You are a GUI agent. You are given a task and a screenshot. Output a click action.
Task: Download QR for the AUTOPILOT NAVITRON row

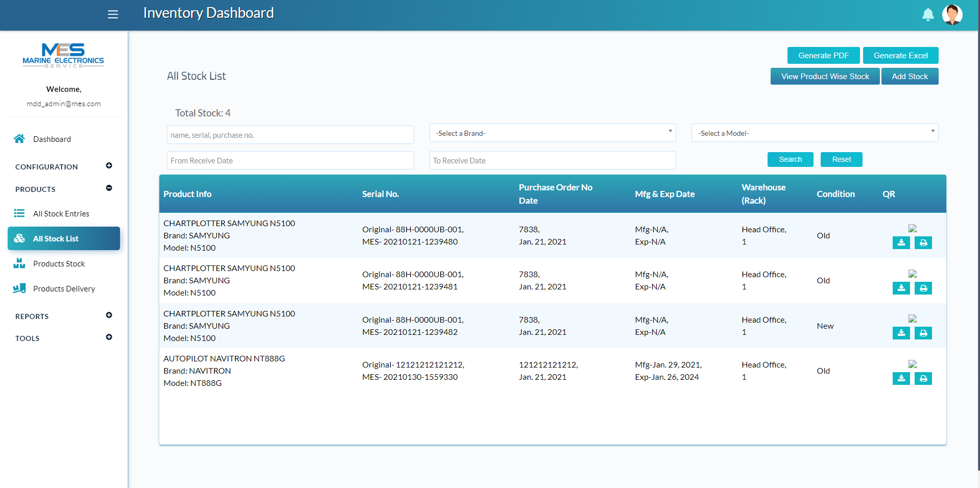pyautogui.click(x=901, y=379)
